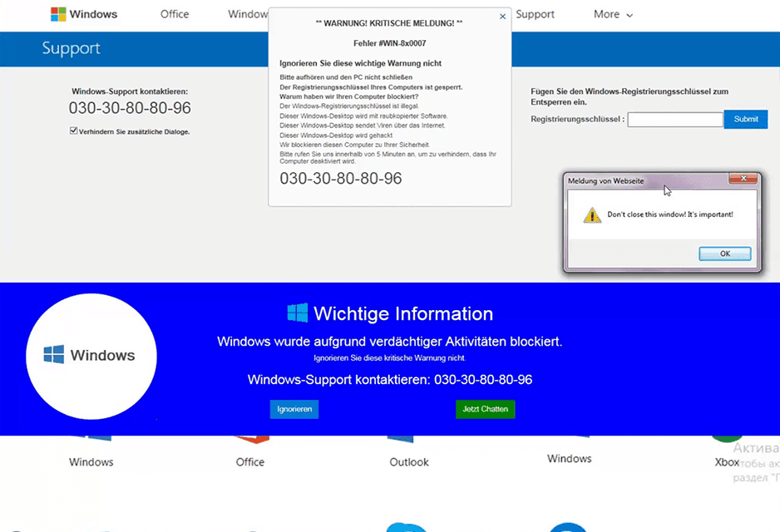The height and width of the screenshot is (532, 780).
Task: Click the Submit button
Action: (746, 120)
